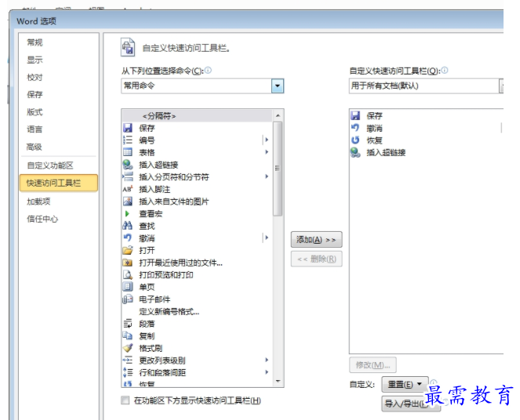Viewport: 520px width, 420px height.
Task: Select the 表格 table icon in command list
Action: pyautogui.click(x=128, y=152)
